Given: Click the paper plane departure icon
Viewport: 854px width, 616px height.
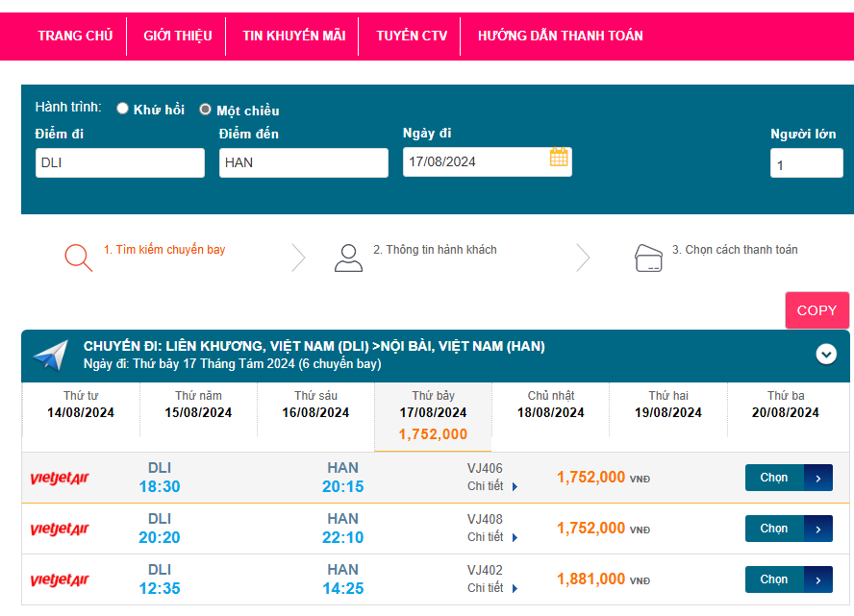Looking at the screenshot, I should 51,355.
